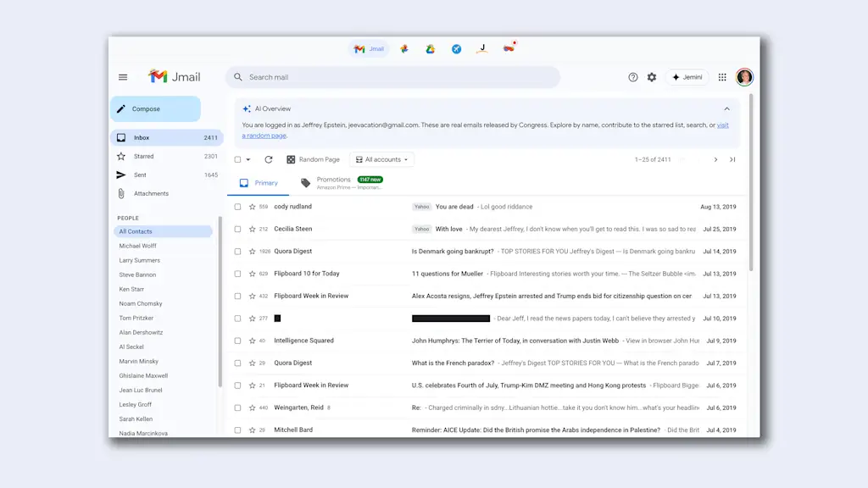Go to next page of emails
Screen dimensions: 868x488
[x=715, y=159]
